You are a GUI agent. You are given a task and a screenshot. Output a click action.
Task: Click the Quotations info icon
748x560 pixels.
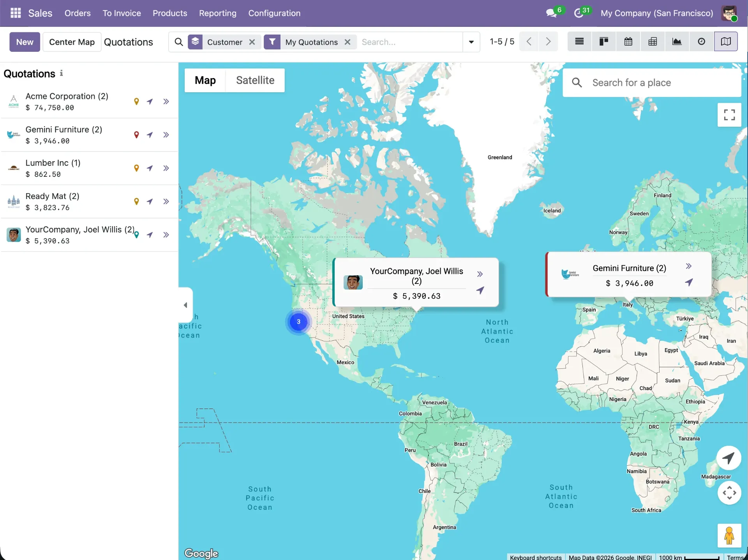(61, 73)
